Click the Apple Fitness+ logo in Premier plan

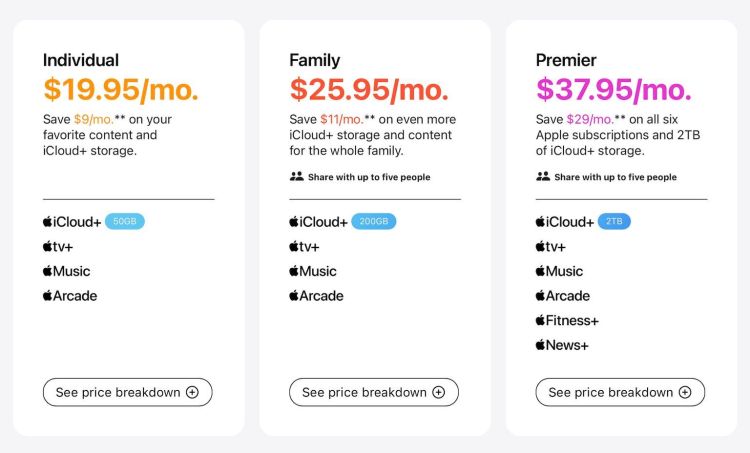566,321
